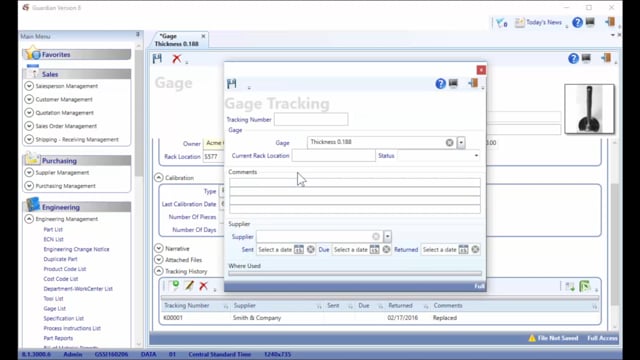This screenshot has height=360, width=640.
Task: Open the filter icon in top toolbar
Action: point(501,23)
